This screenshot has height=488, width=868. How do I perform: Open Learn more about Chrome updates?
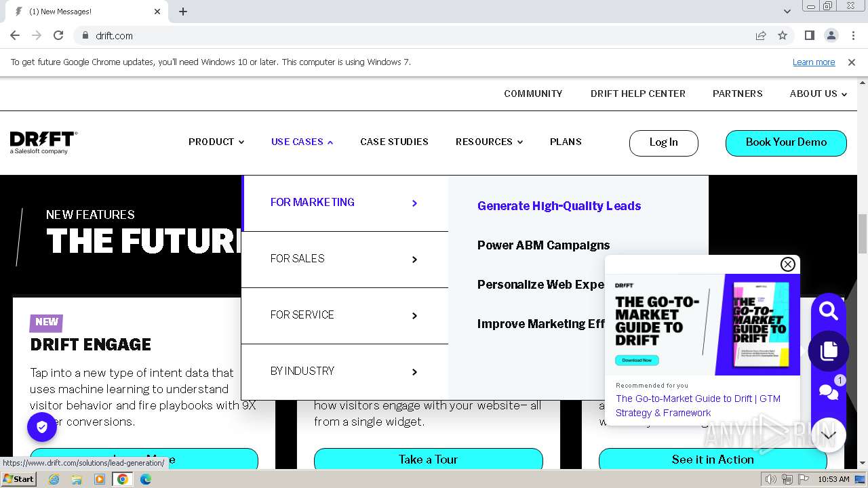click(x=814, y=62)
